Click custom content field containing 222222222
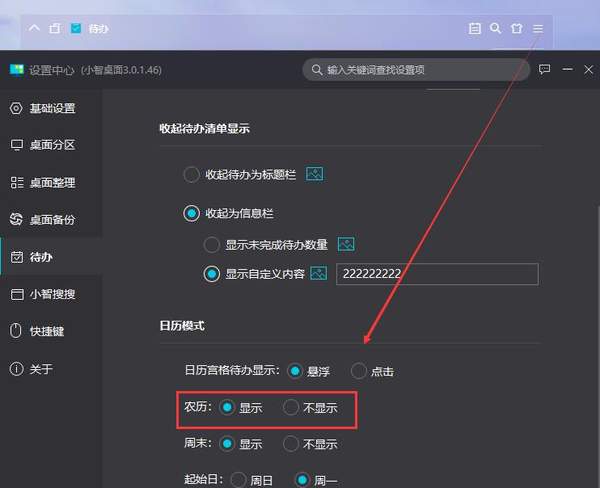The width and height of the screenshot is (600, 488). click(x=437, y=274)
